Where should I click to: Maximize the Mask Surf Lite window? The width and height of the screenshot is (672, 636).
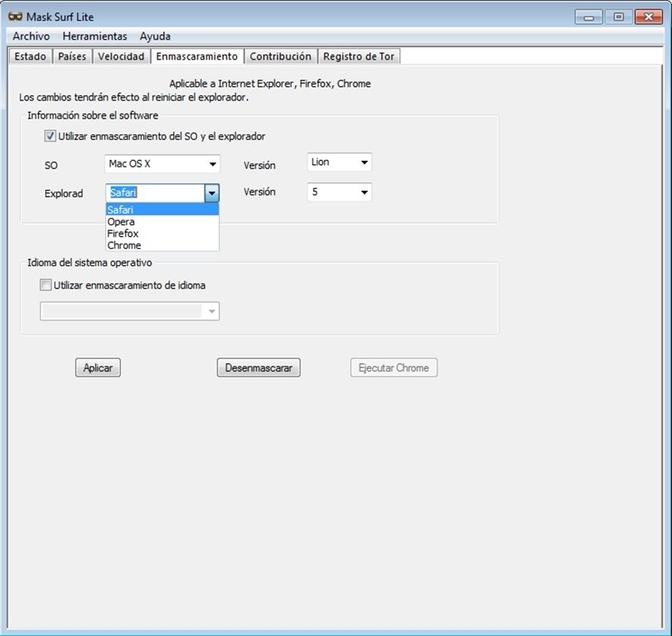click(x=618, y=17)
